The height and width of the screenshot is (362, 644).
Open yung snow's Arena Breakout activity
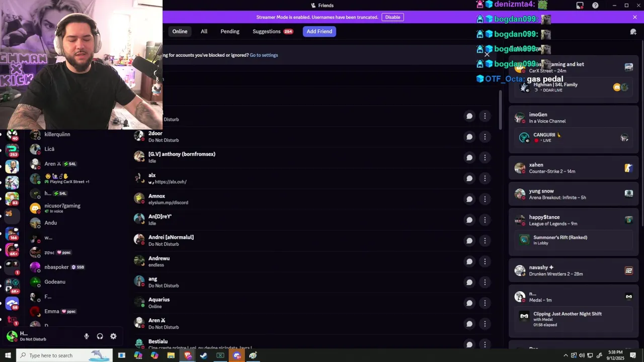pos(574,194)
